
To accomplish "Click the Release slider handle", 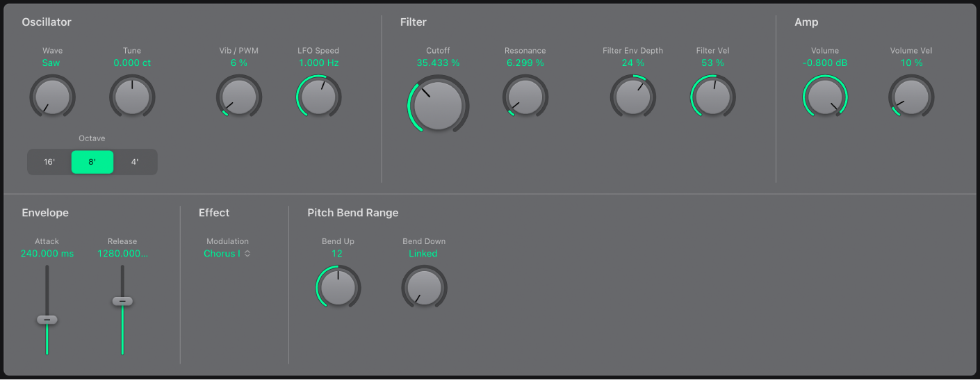I will [122, 301].
